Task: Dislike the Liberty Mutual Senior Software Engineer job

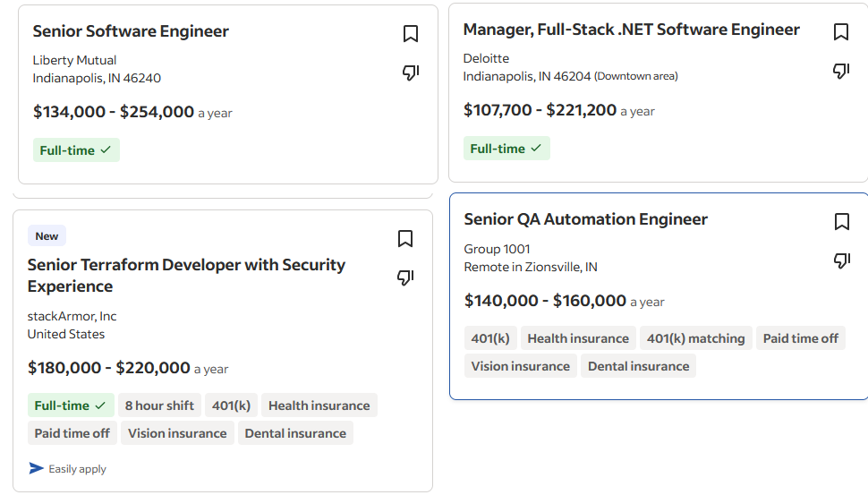Action: pyautogui.click(x=410, y=73)
